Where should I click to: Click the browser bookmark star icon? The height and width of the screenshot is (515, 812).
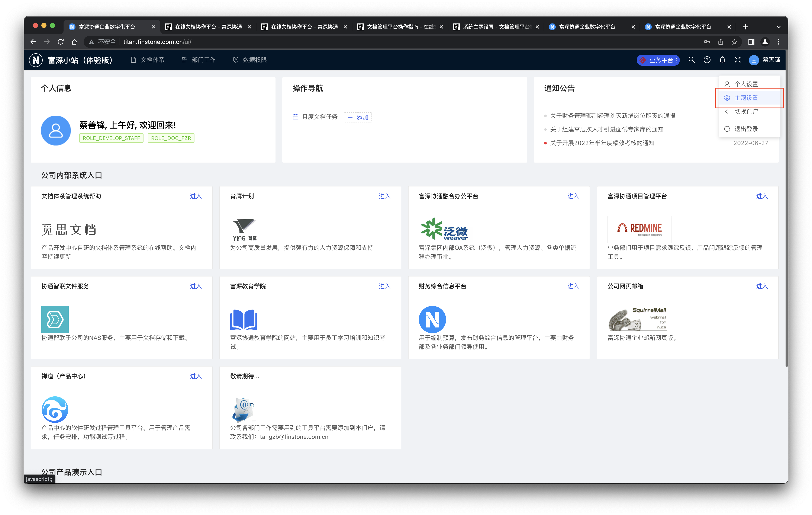(x=734, y=42)
